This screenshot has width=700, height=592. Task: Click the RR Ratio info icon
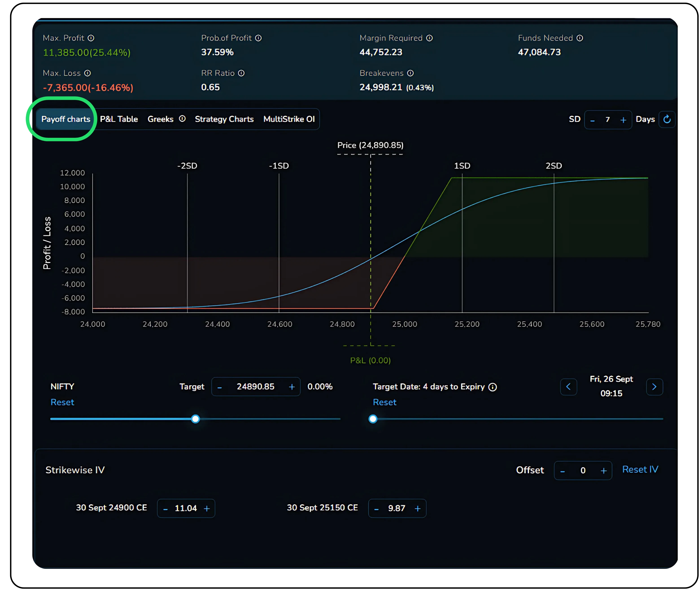241,73
